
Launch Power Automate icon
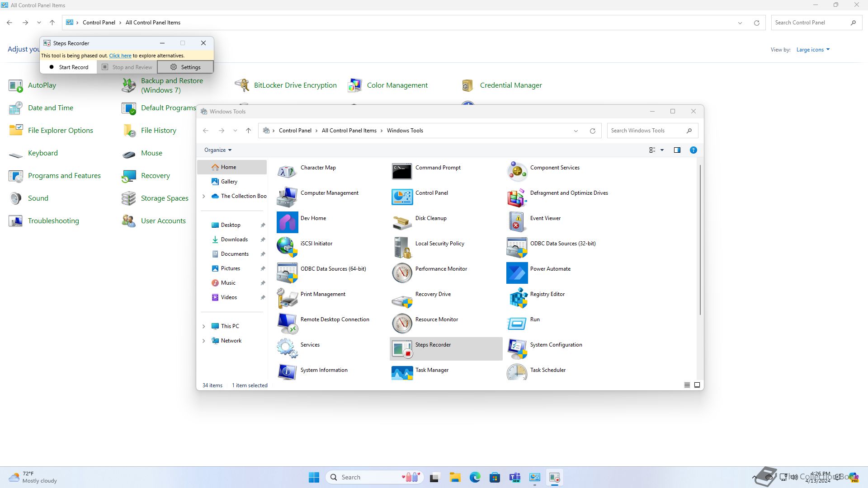(x=517, y=273)
